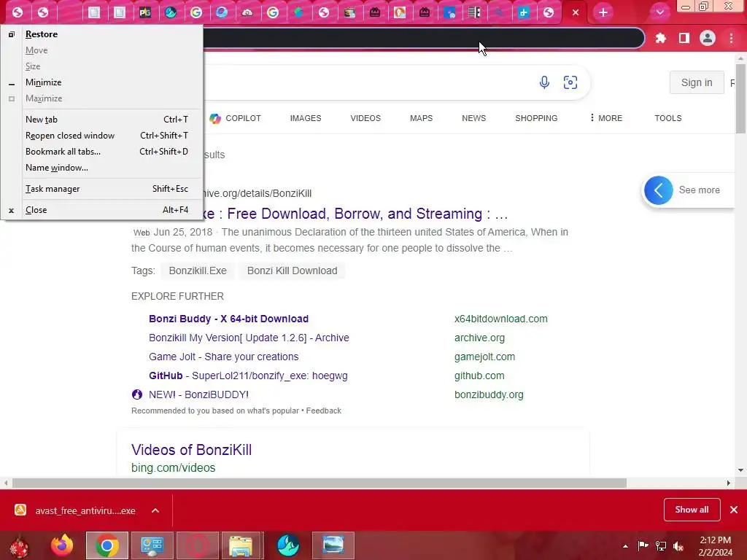747x560 pixels.
Task: Open NEW! BonziBUDDY! link
Action: tap(198, 394)
